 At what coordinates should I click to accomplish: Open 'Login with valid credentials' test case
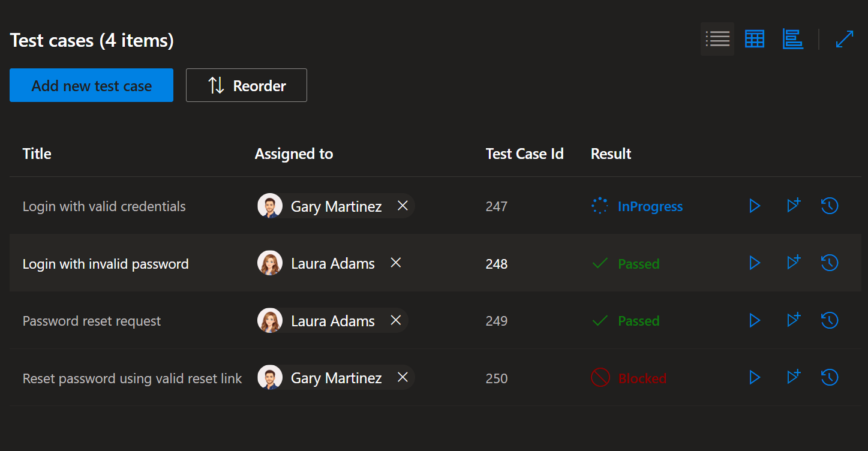[104, 207]
